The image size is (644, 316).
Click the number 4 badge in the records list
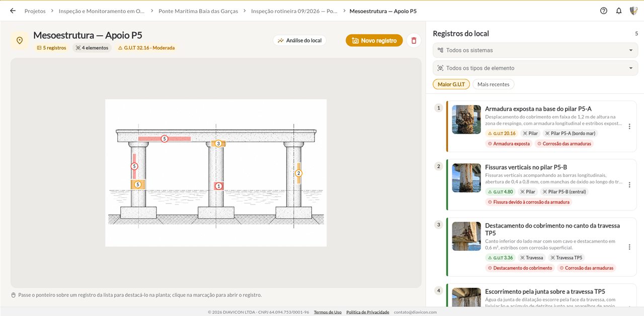tap(439, 290)
